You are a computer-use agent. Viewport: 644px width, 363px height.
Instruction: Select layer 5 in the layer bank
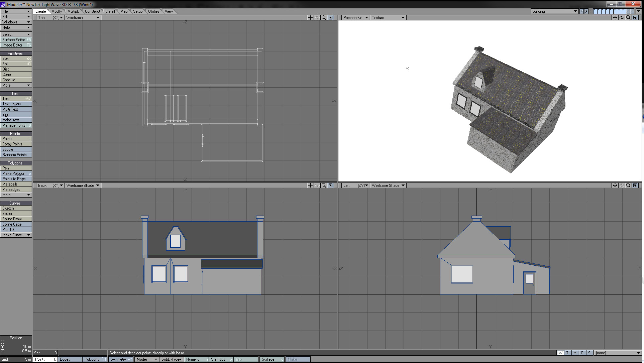click(x=612, y=11)
